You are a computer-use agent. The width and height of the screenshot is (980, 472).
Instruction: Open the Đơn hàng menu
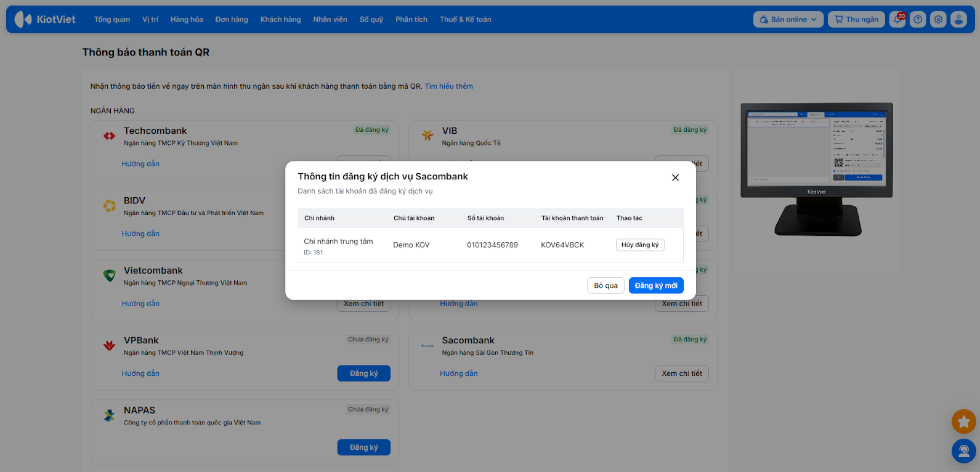232,20
